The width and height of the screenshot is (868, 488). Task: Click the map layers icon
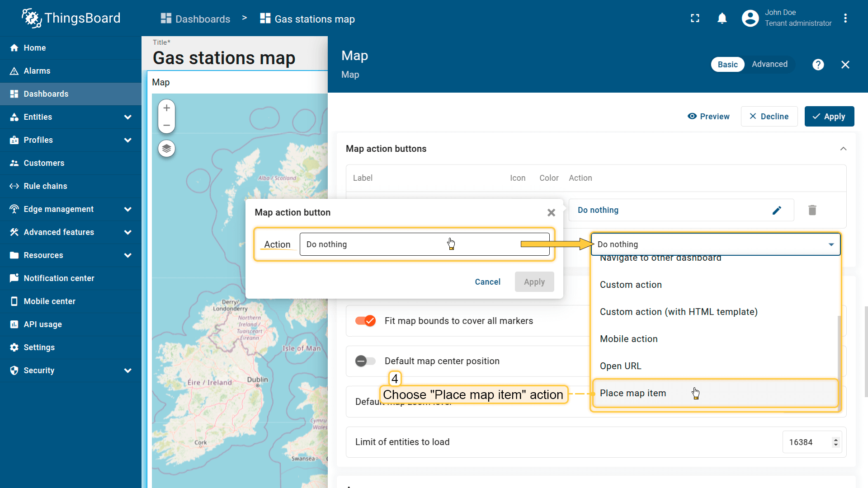coord(166,149)
